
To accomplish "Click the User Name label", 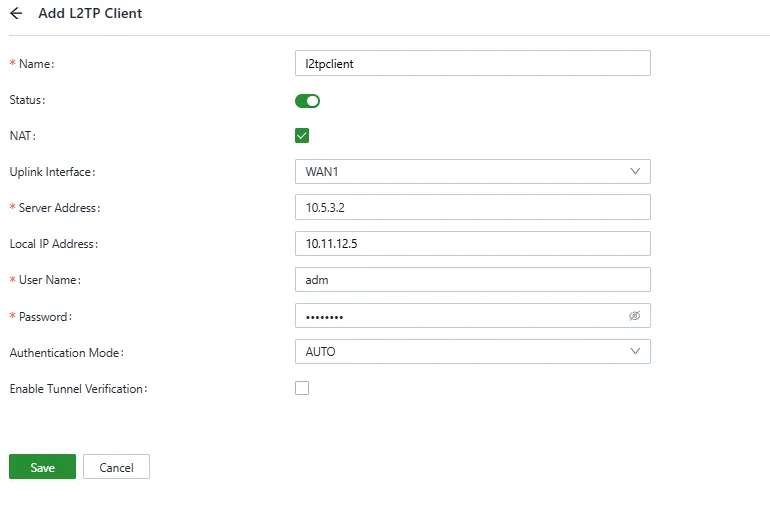I will click(50, 280).
